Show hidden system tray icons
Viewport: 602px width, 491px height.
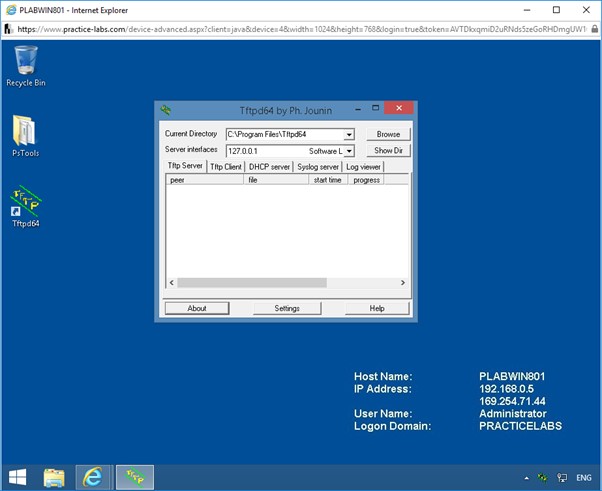(526, 478)
